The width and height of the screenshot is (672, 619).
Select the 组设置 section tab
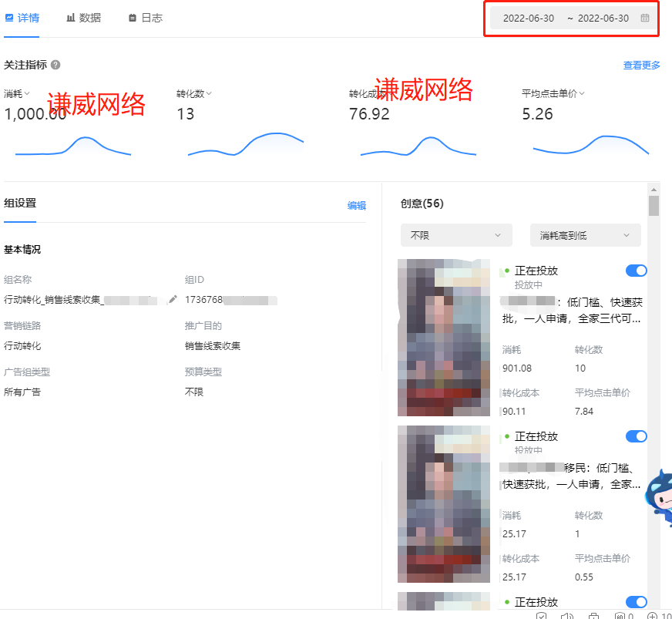tap(20, 204)
